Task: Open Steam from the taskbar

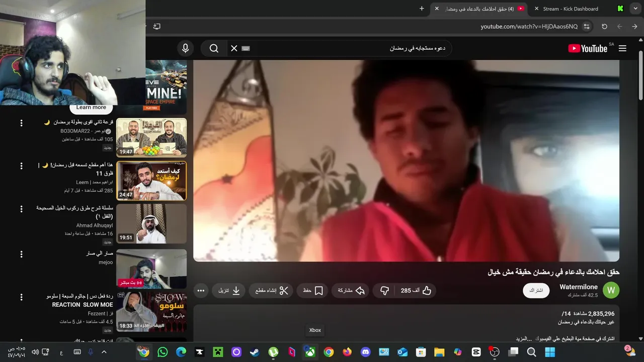Action: (x=255, y=352)
